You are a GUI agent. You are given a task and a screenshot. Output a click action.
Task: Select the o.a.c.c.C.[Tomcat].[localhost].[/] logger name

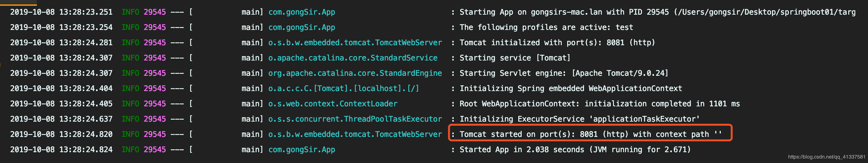pyautogui.click(x=343, y=89)
